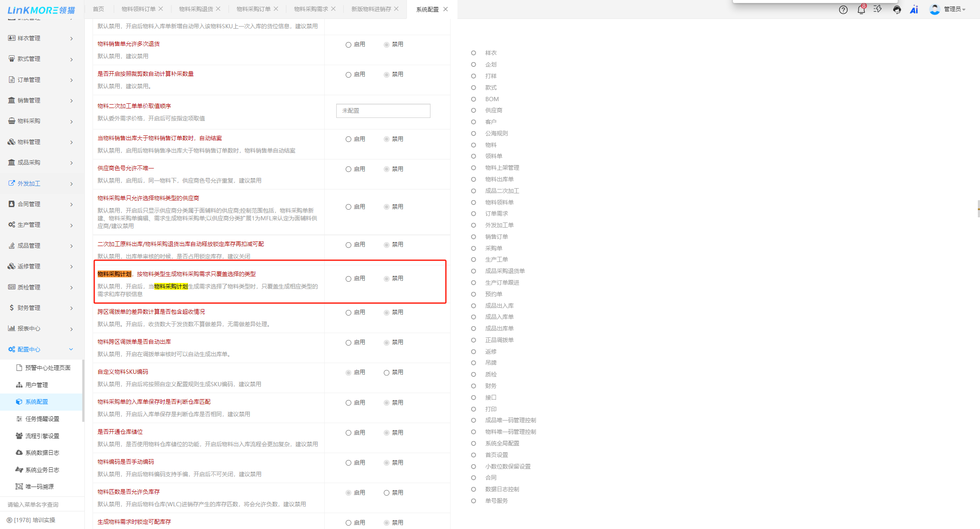Enable 物料采购计划 type coverage option

coord(348,279)
